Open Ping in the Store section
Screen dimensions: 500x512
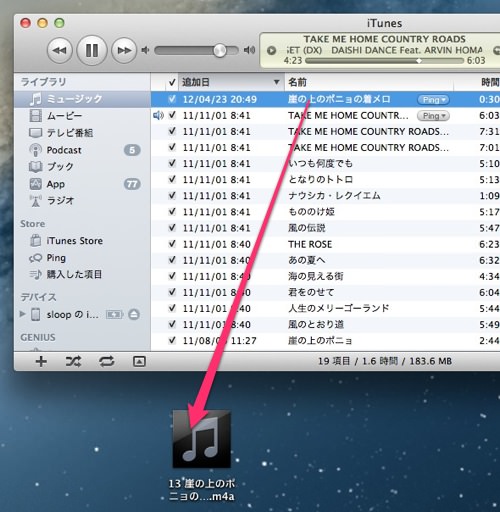click(x=82, y=258)
